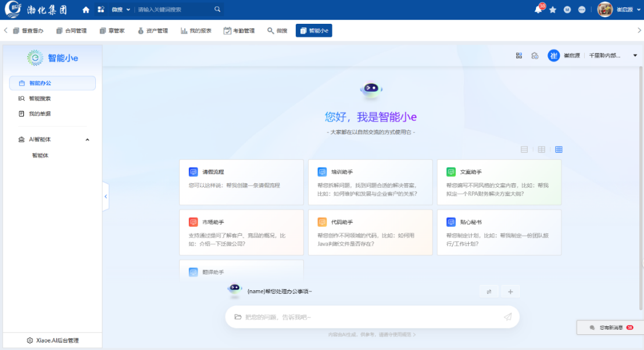
Task: Click the swap arrows button above input
Action: (489, 291)
